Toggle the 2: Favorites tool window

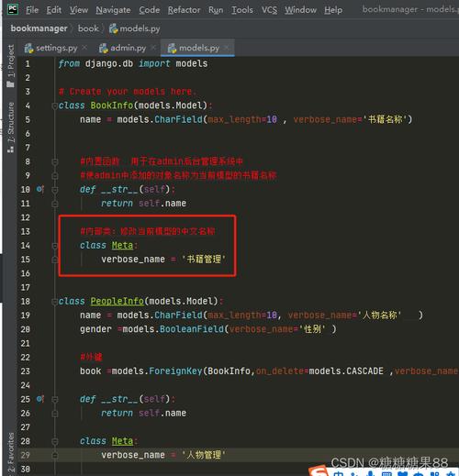tap(11, 452)
